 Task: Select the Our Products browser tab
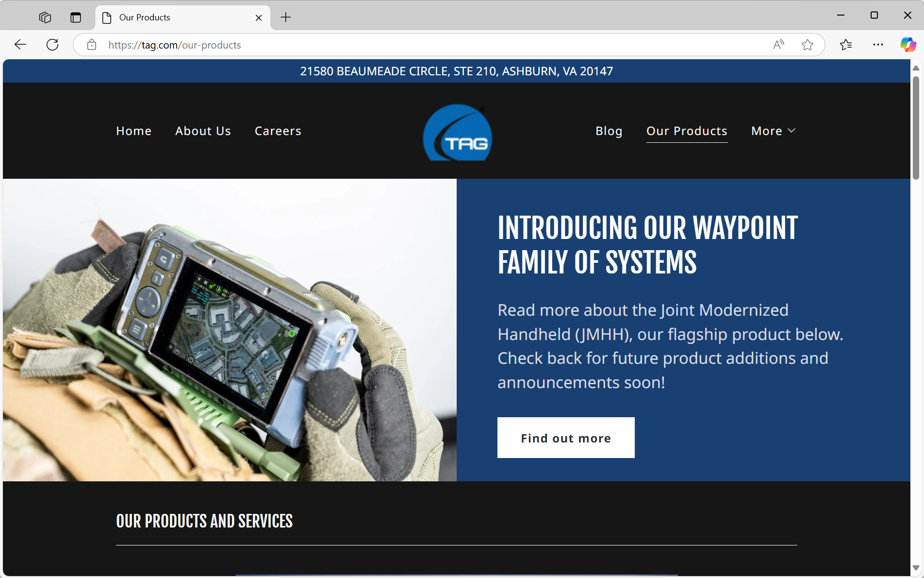pos(182,17)
